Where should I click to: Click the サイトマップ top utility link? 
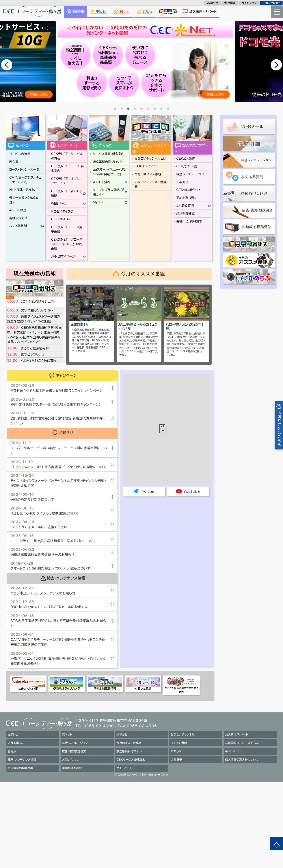pos(249,3)
